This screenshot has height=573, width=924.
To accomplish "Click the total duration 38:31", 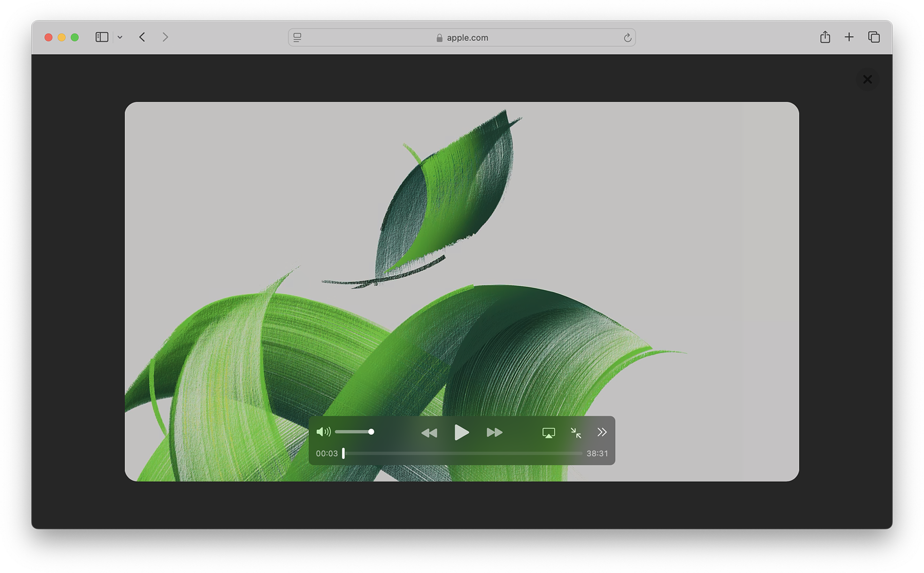I will pyautogui.click(x=598, y=453).
